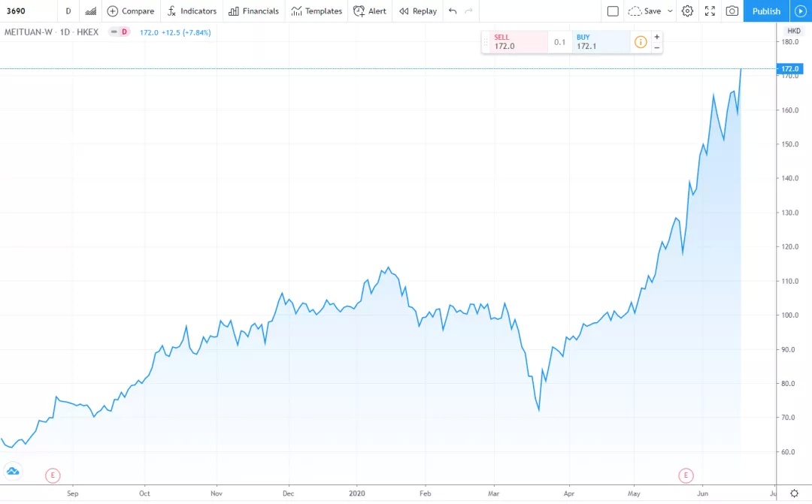Click the 172.0 current price label

point(789,68)
